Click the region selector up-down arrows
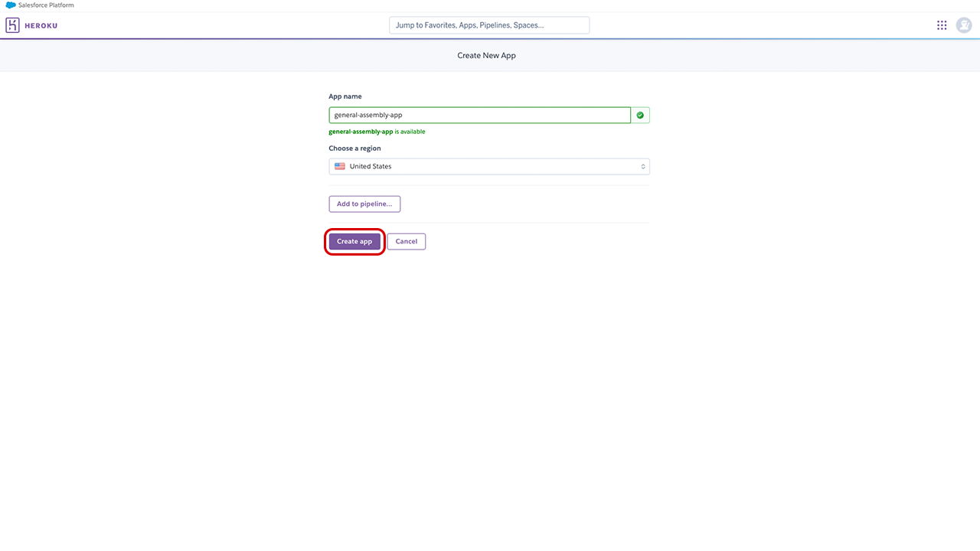 pos(643,167)
